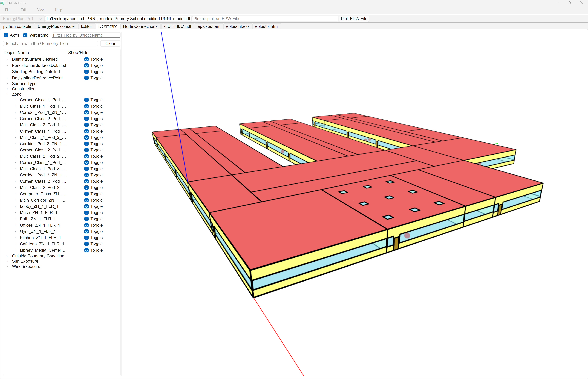Toggle Bath_ZN_1_FLR_1 visibility checkbox
The image size is (588, 379).
87,219
